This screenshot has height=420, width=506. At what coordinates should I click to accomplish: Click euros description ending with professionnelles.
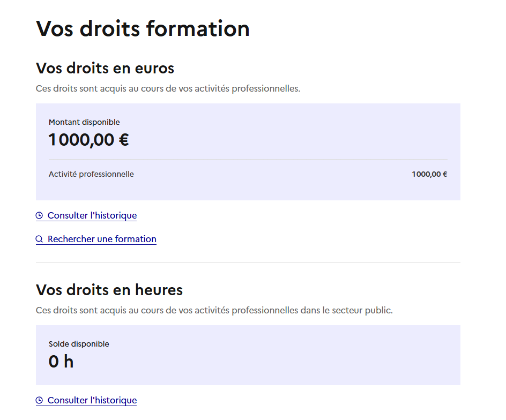(x=168, y=88)
